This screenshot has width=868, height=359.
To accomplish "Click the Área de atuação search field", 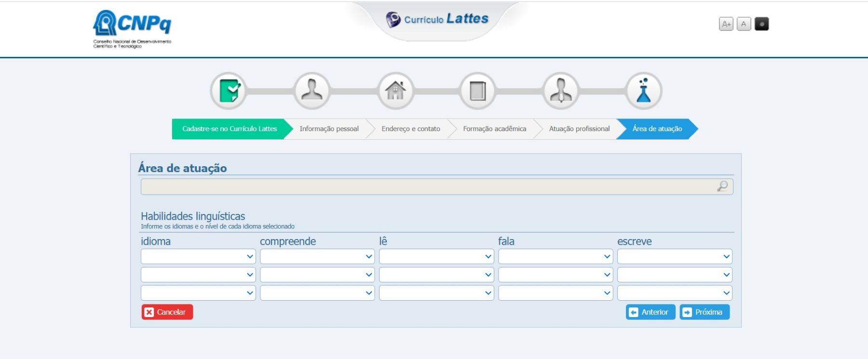I will coord(437,186).
